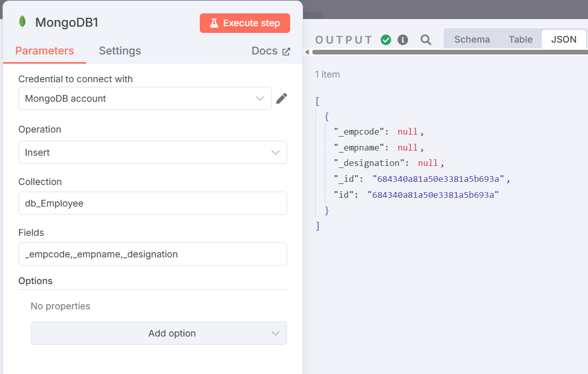This screenshot has width=588, height=374.
Task: Click the Fields input with _empcode list
Action: pos(153,254)
